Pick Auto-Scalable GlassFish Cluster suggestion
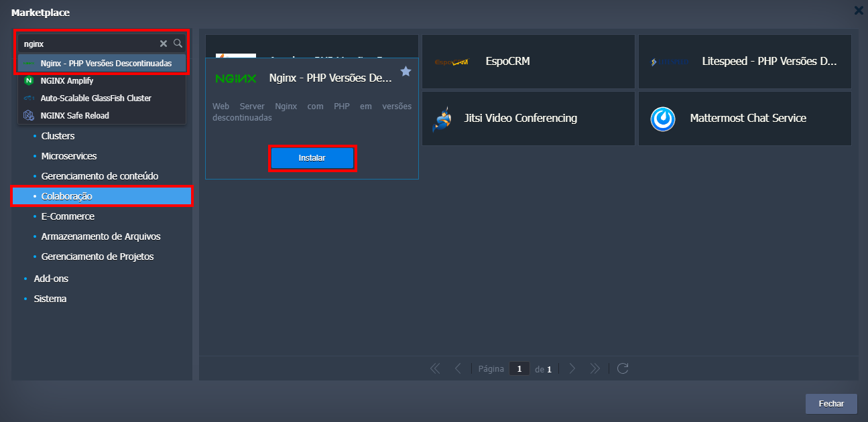 pos(96,98)
